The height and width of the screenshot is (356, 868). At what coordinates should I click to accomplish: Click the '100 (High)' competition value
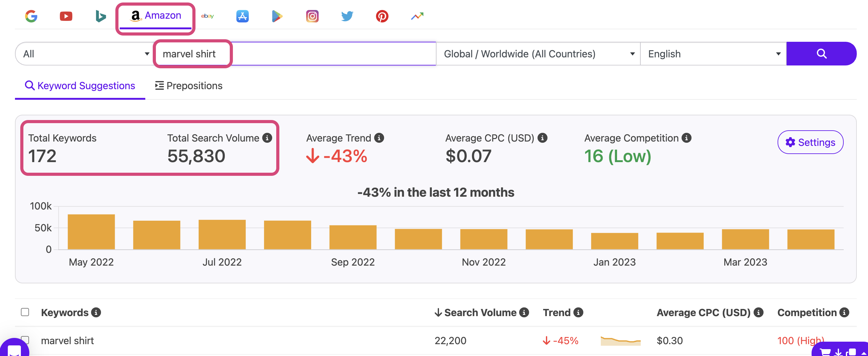coord(801,340)
